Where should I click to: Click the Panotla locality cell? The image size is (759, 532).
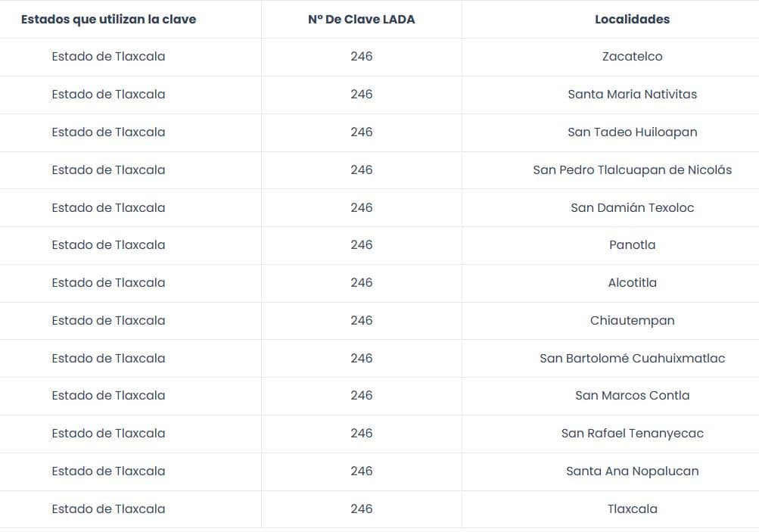click(632, 245)
